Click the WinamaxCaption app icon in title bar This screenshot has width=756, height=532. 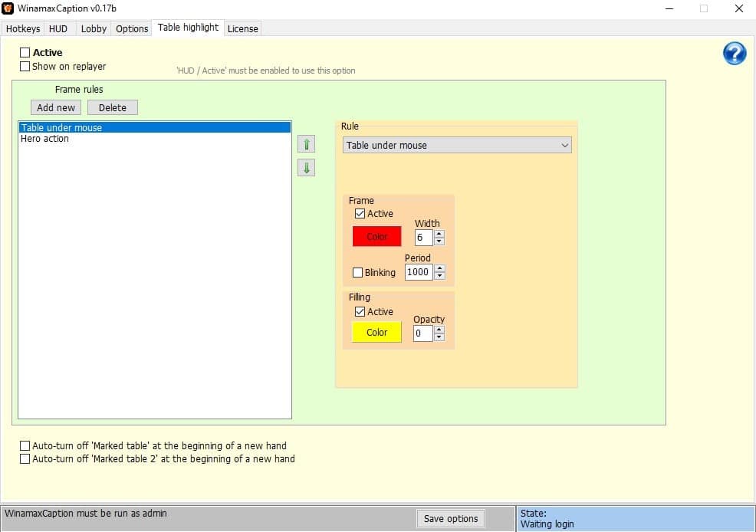coord(8,8)
